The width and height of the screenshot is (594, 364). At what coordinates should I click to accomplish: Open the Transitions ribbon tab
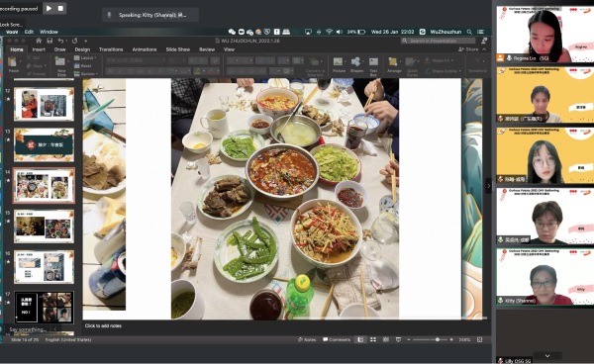pos(111,49)
